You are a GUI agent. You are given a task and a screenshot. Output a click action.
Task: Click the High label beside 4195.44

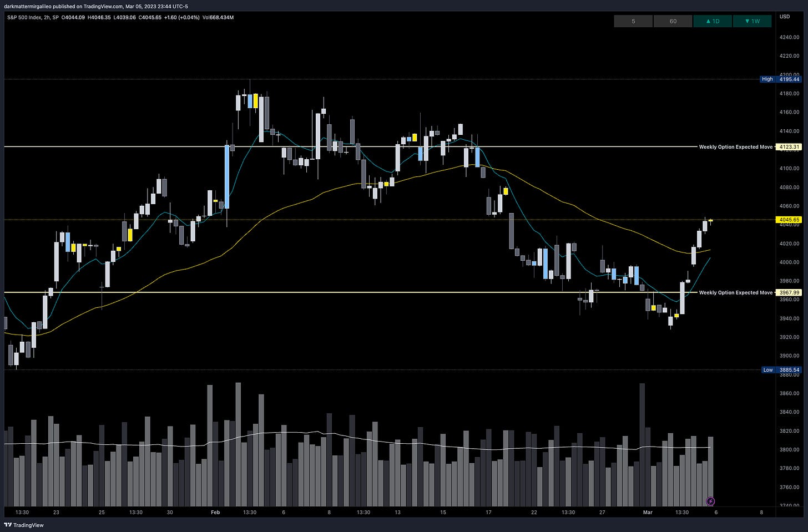coord(767,79)
